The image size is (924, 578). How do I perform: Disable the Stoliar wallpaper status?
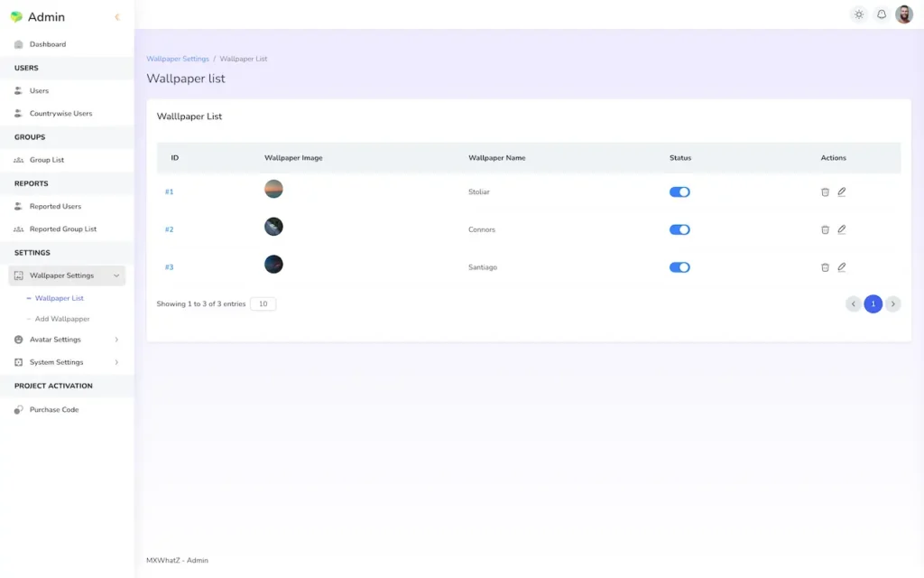coord(679,191)
